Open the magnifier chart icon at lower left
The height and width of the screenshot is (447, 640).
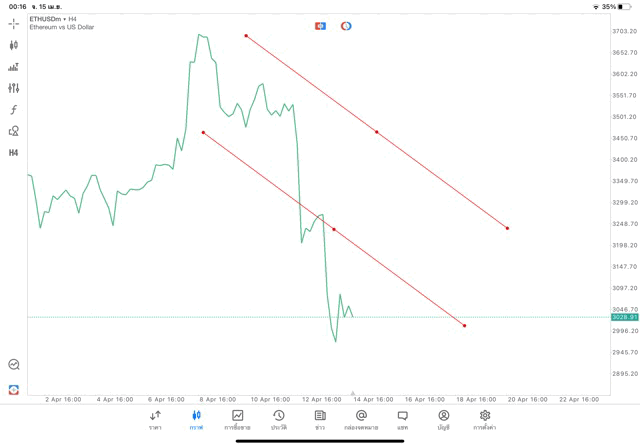coord(14,365)
